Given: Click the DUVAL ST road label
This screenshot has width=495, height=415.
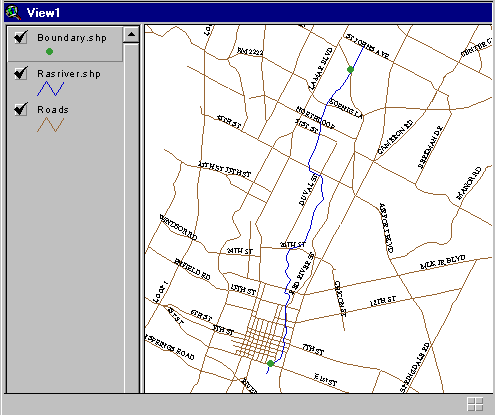Looking at the screenshot, I should click(309, 189).
